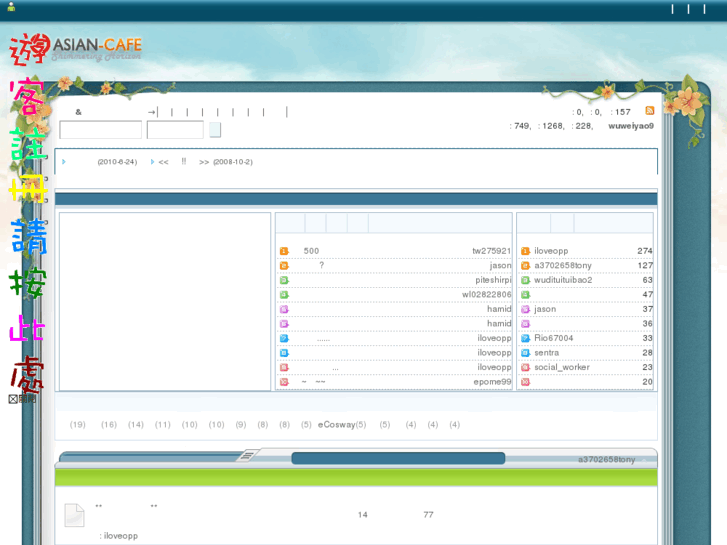The width and height of the screenshot is (727, 545).
Task: Open the eCosway(5) tag link
Action: coord(342,425)
